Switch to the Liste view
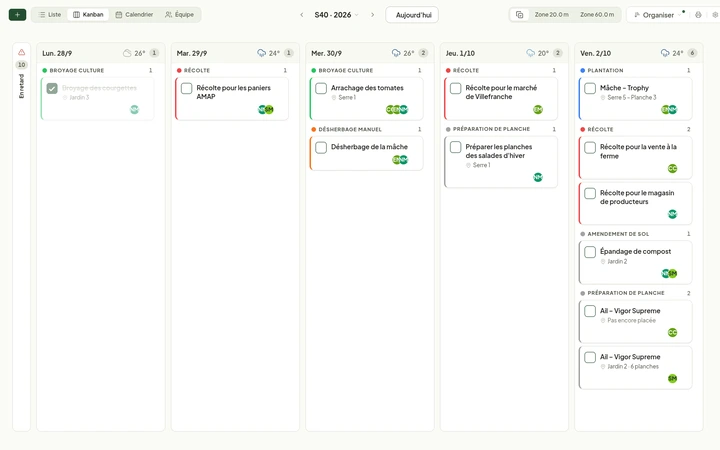The height and width of the screenshot is (450, 720). click(x=50, y=15)
